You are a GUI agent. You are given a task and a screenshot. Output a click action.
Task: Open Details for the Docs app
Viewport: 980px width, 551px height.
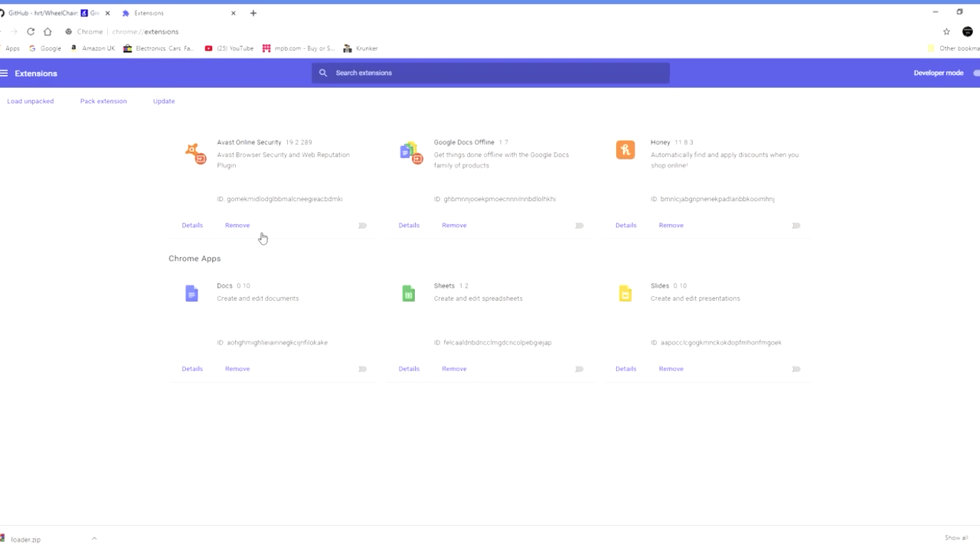(x=192, y=369)
